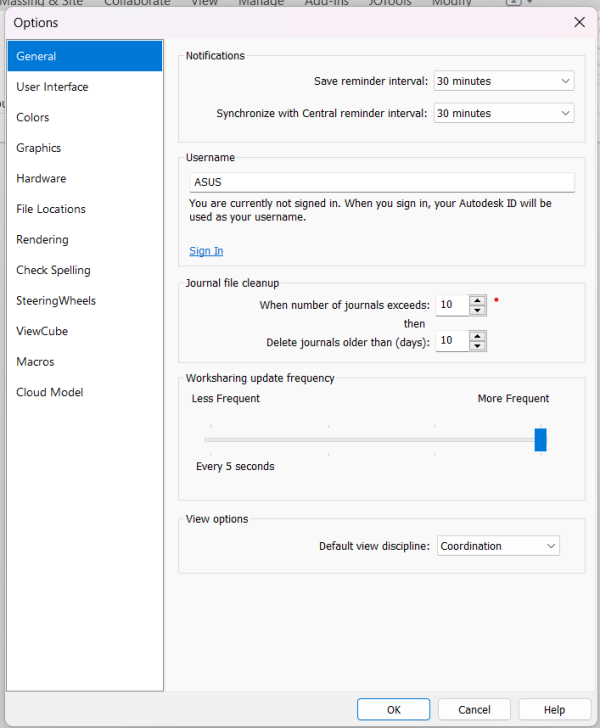Increase the delete journals days spinner
600x728 pixels.
click(477, 337)
